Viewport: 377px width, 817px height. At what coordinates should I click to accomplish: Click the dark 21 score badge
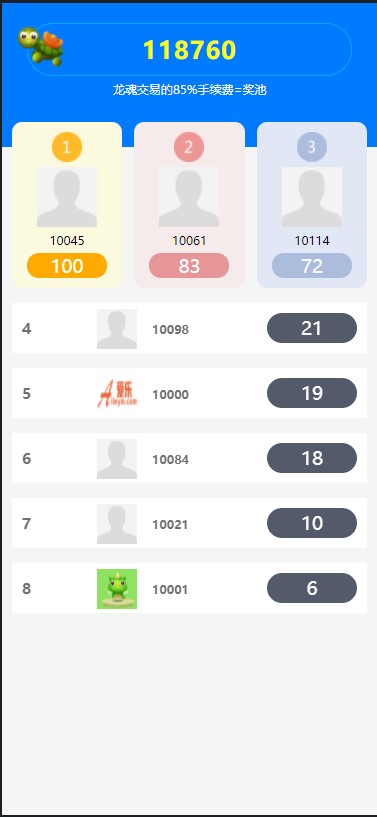point(312,328)
